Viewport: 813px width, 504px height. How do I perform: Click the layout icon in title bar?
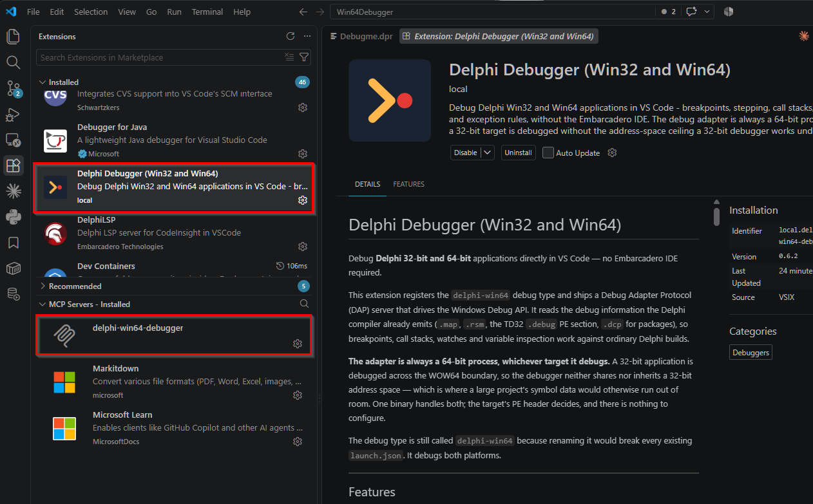click(729, 12)
